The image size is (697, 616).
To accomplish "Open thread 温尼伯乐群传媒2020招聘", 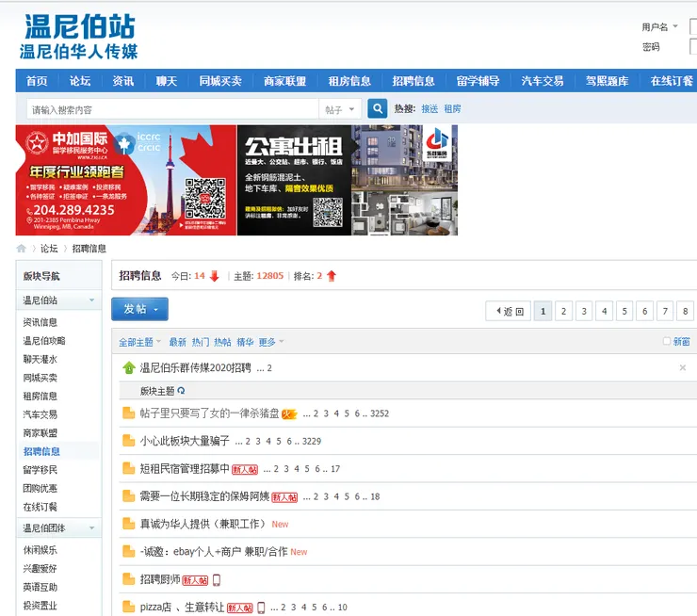I will click(x=196, y=368).
